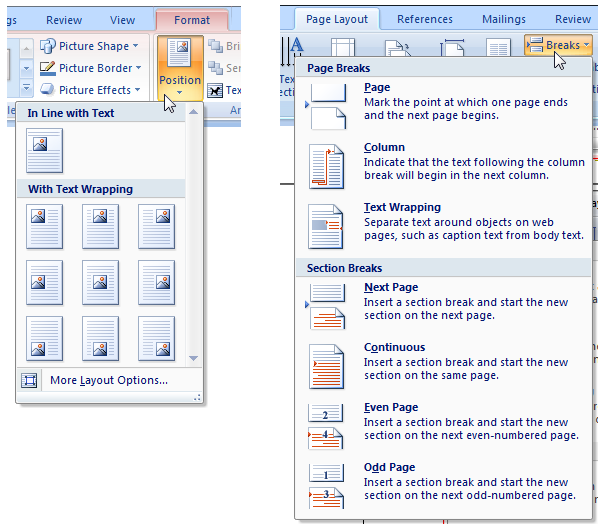Insert a Continuous section break

(x=443, y=366)
